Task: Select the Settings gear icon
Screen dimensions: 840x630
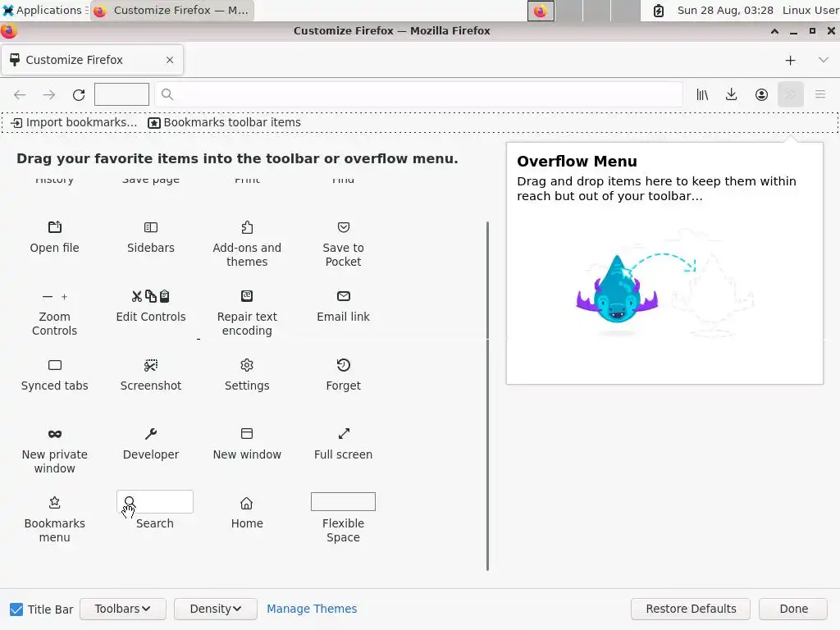Action: click(247, 365)
